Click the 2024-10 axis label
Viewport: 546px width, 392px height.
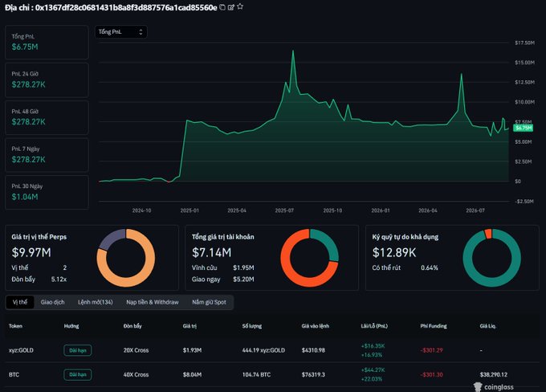[x=142, y=210]
